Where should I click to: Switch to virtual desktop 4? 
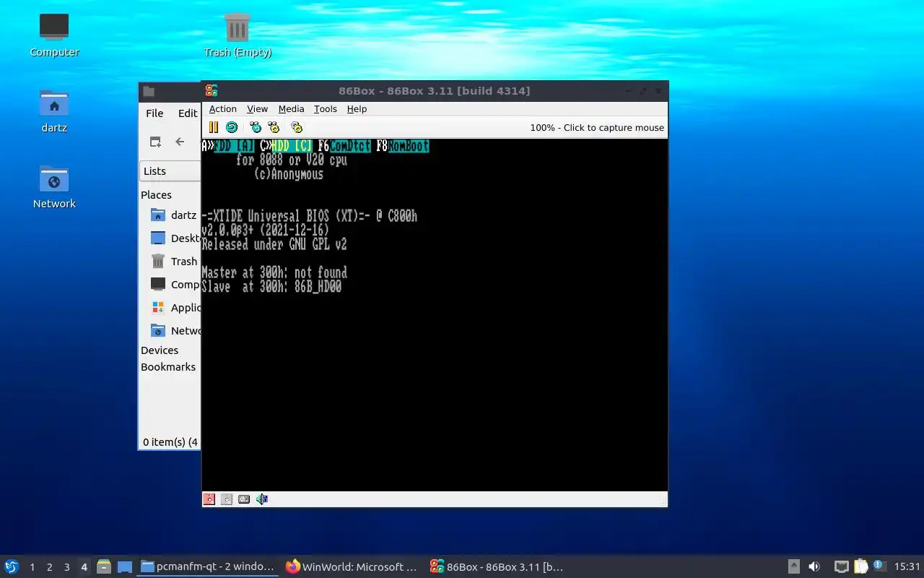tap(84, 567)
